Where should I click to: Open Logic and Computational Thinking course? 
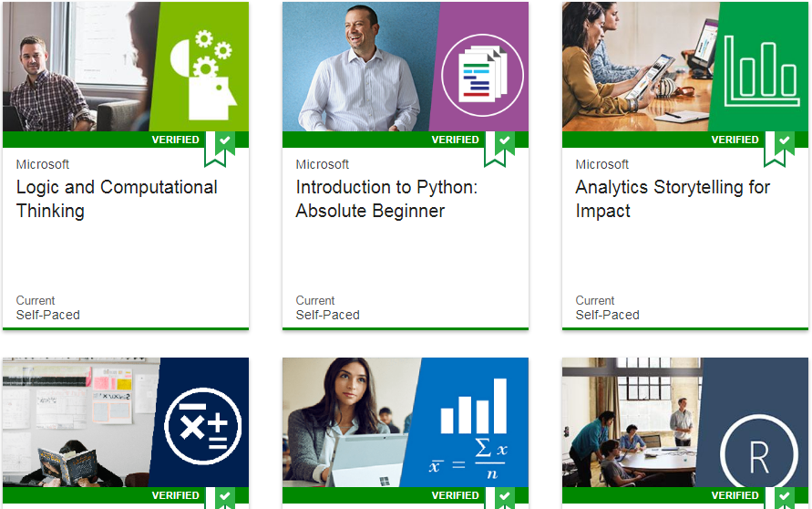(x=117, y=199)
